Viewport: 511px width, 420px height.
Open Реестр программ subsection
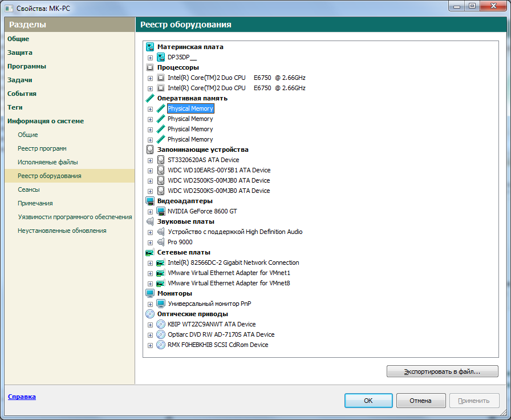pyautogui.click(x=42, y=148)
